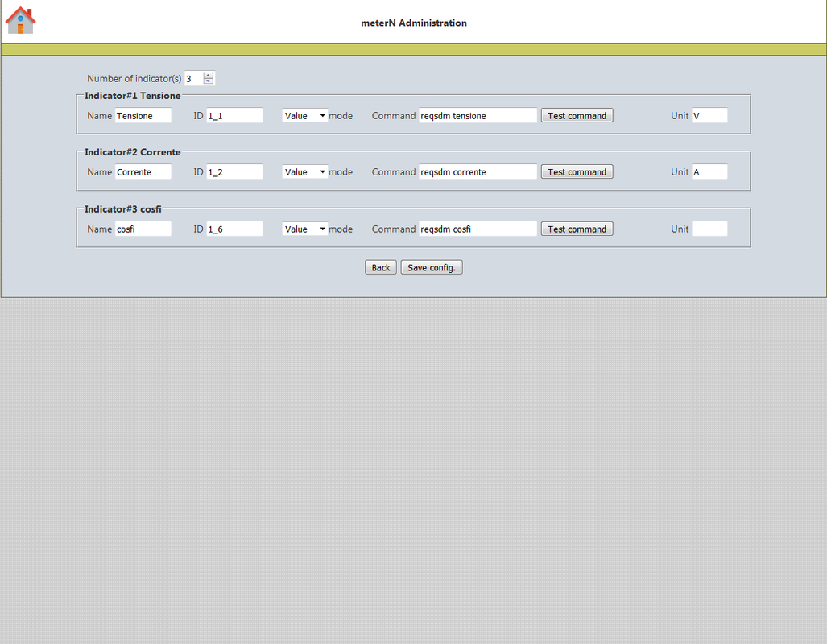This screenshot has width=827, height=644.
Task: Test command for Indicator#3 cosfi
Action: pyautogui.click(x=577, y=229)
